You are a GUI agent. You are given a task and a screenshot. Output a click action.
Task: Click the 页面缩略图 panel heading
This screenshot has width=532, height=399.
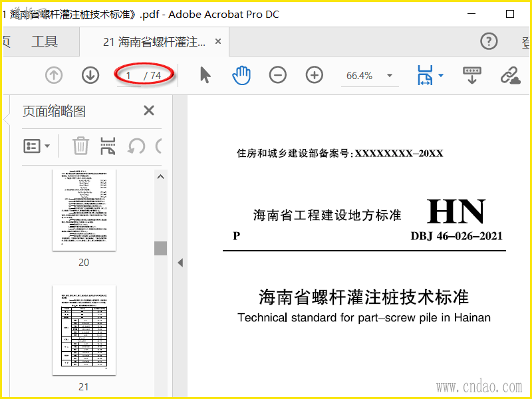pos(55,111)
